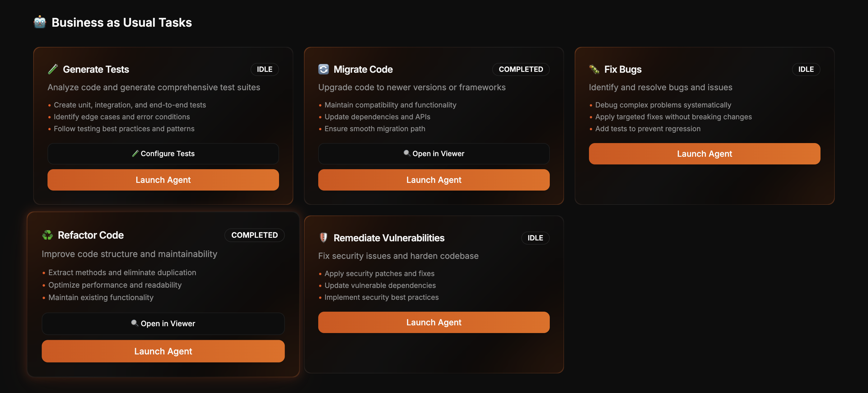Open Refactor Code in Viewer

(163, 323)
